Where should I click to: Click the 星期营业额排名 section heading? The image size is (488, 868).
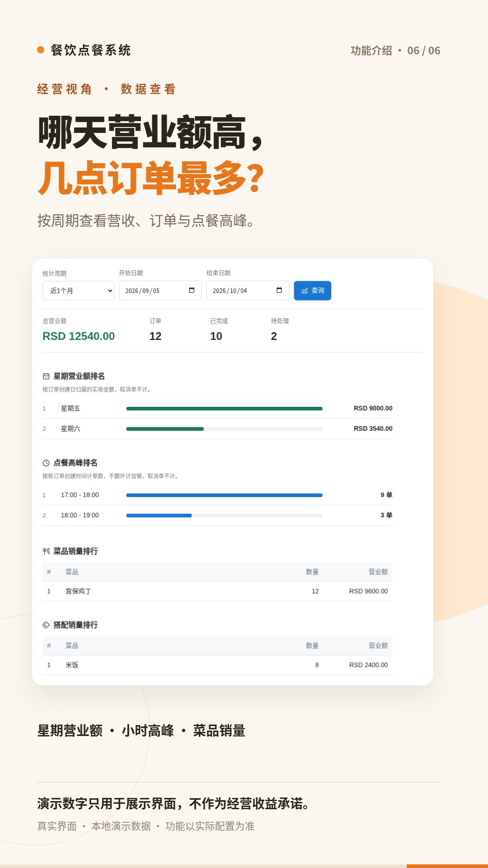pyautogui.click(x=79, y=376)
